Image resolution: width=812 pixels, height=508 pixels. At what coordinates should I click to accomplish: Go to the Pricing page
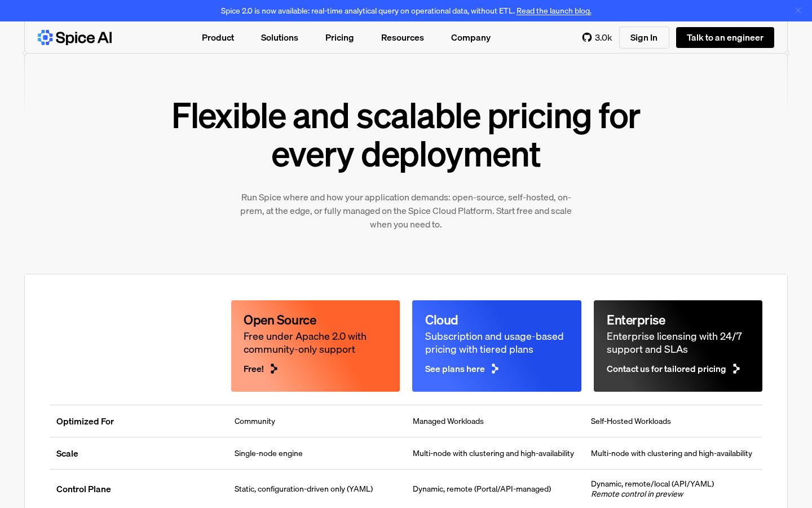point(339,37)
